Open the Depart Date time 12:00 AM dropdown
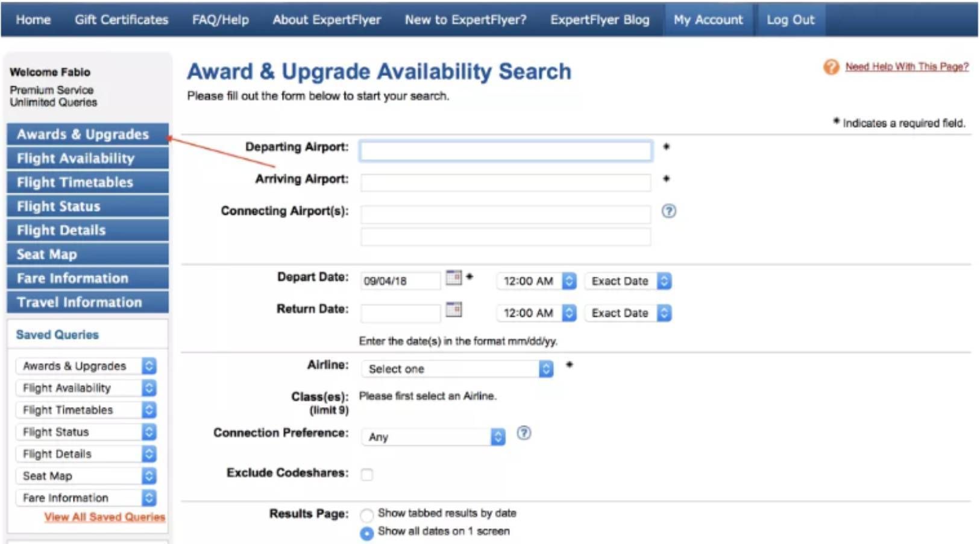Viewport: 980px width, 544px height. point(536,281)
